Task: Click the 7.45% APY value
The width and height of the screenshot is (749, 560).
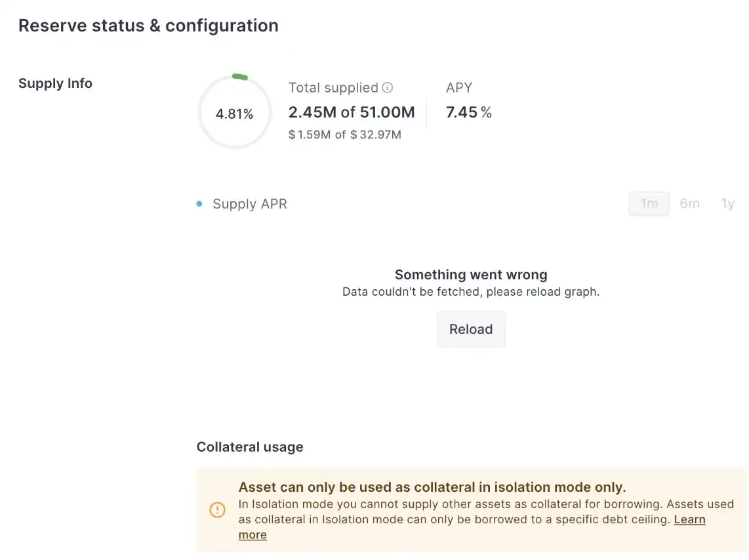Action: 468,113
